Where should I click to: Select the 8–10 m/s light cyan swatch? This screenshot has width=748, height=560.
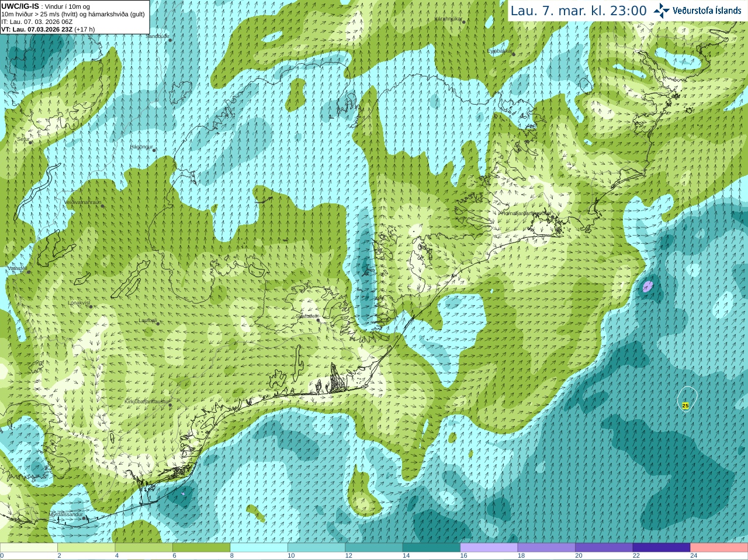pyautogui.click(x=259, y=547)
